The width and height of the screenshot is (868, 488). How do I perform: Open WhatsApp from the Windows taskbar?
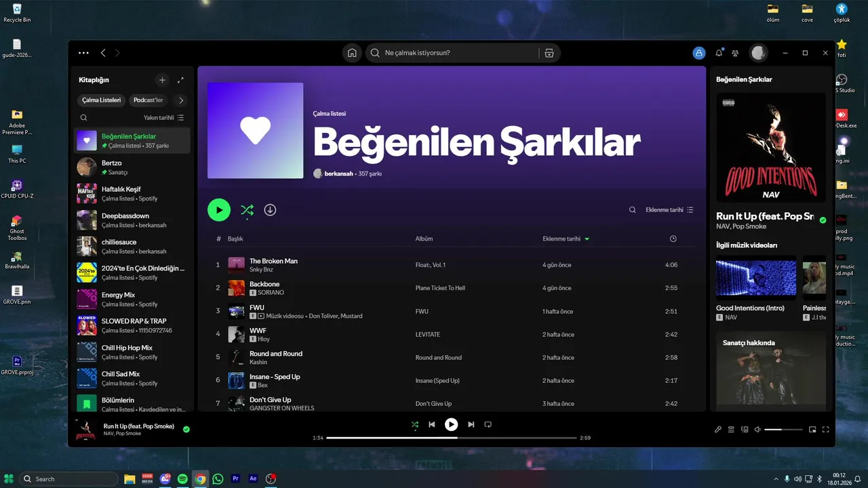tap(218, 479)
